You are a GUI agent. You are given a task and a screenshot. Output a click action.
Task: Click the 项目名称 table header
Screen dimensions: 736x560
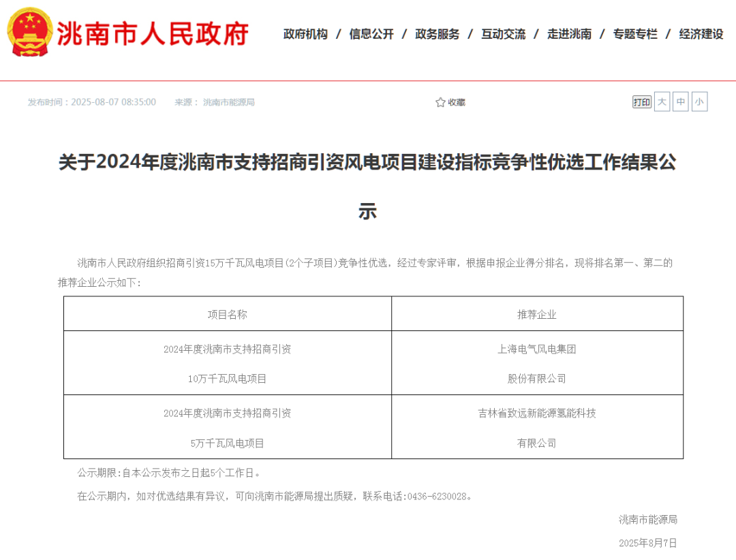228,314
